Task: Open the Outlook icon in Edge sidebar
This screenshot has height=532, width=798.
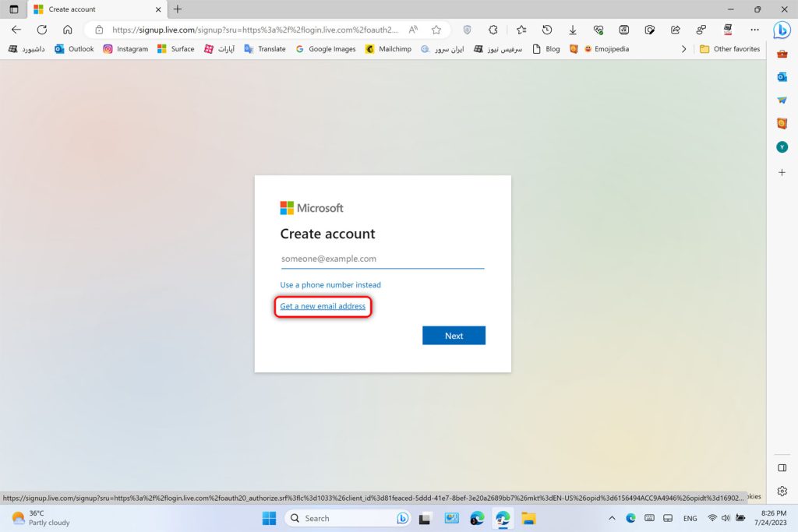Action: [782, 76]
